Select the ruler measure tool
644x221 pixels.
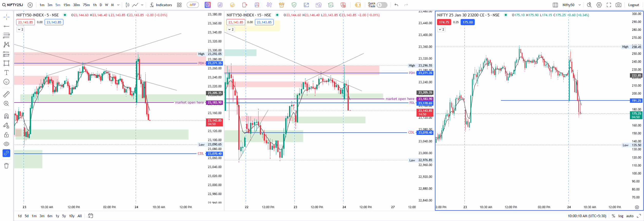tap(6, 94)
